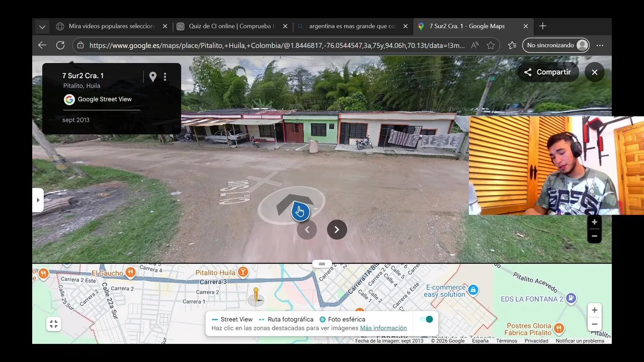
Task: Click the 'Google Street View' attribution link
Action: point(105,99)
